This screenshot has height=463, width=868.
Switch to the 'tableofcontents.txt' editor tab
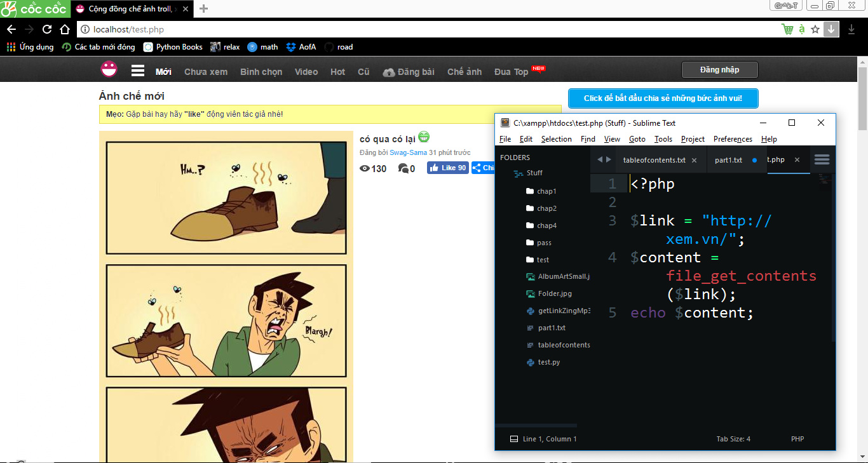[660, 160]
